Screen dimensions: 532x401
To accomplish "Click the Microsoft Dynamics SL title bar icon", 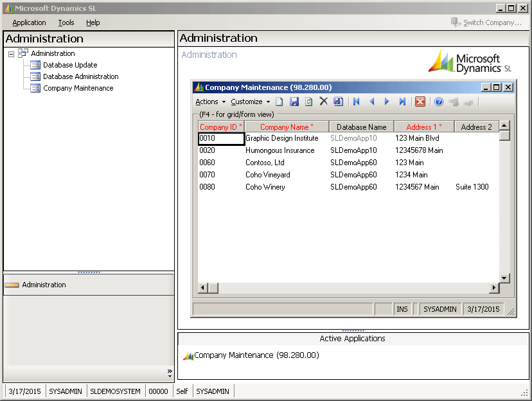I will coord(8,8).
